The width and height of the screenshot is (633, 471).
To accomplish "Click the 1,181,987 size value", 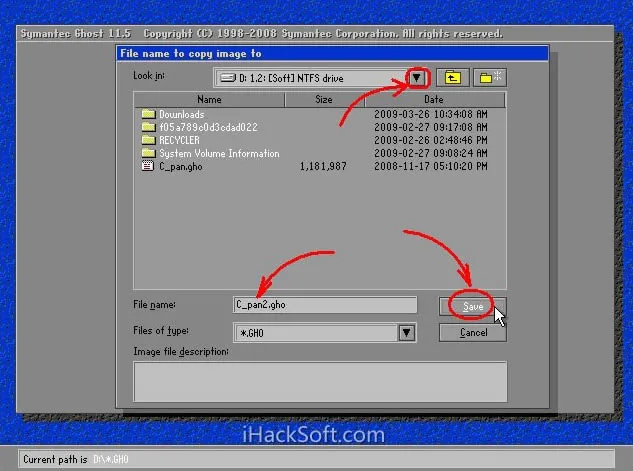I will pyautogui.click(x=323, y=166).
